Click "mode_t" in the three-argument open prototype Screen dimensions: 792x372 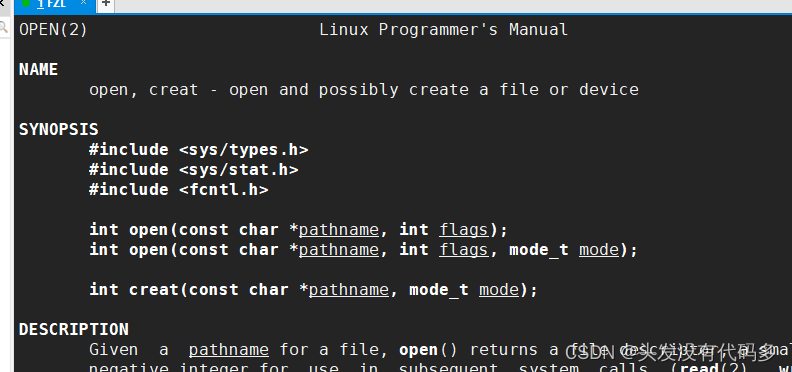[538, 250]
